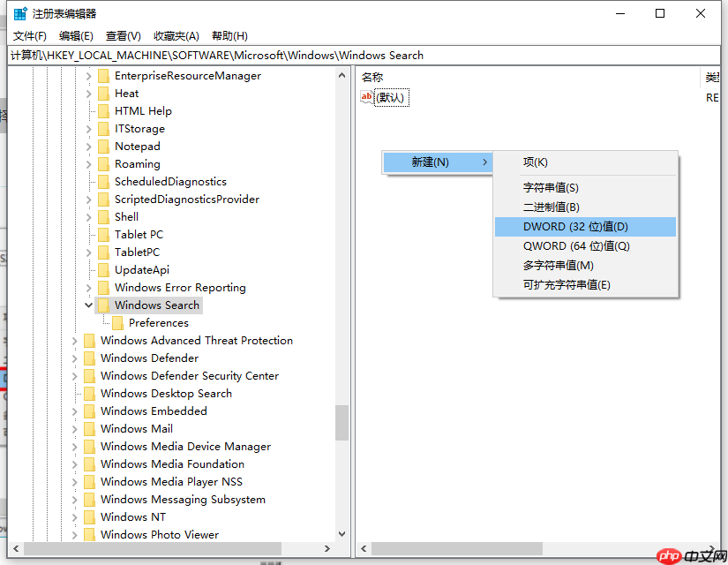This screenshot has height=565, width=728.
Task: Click the folder icon beside Windows Search
Action: pyautogui.click(x=104, y=305)
